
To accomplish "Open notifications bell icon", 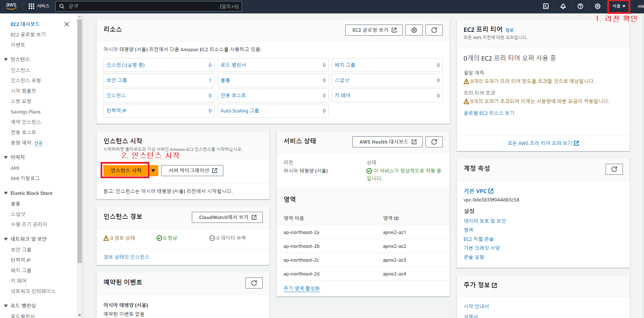I will pos(563,6).
